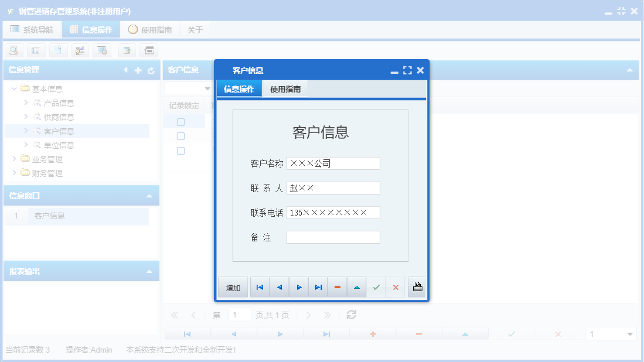Switch to the 使用指南 tab in the dialog
This screenshot has width=644, height=362.
285,88
